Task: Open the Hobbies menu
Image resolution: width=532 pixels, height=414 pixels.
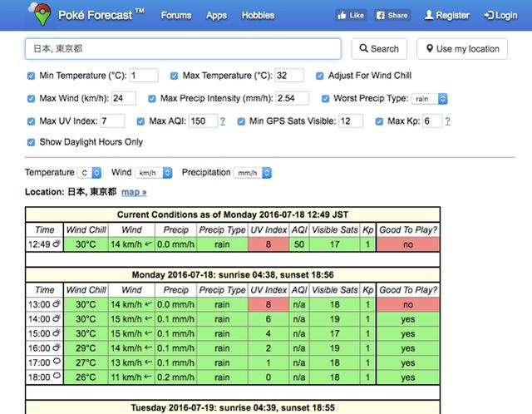Action: pos(258,15)
